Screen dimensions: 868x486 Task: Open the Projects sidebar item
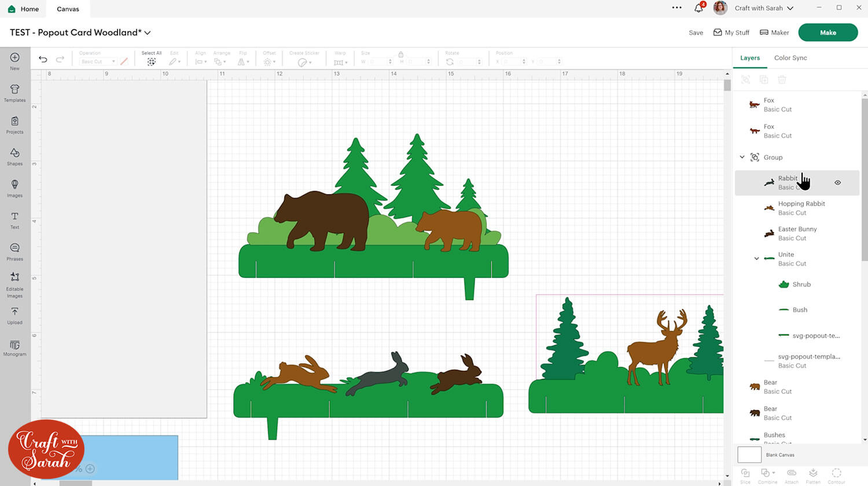click(14, 124)
